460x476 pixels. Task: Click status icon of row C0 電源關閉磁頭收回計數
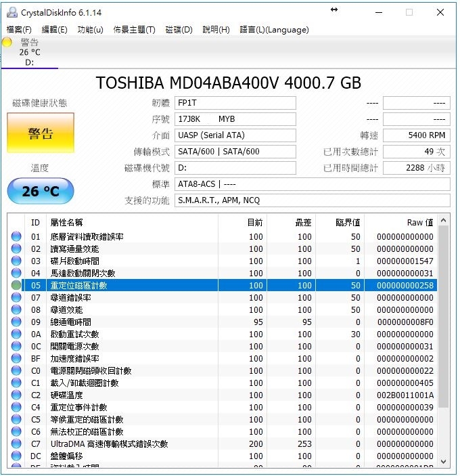tap(16, 370)
